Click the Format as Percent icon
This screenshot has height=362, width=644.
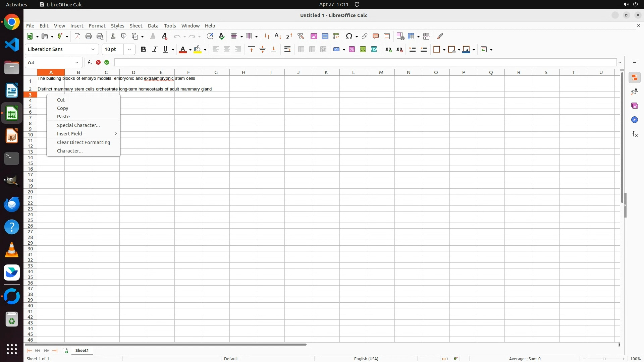click(352, 50)
